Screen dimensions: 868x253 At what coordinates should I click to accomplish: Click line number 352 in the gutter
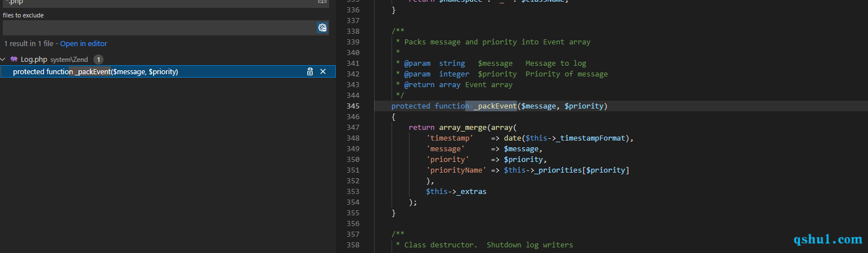353,181
